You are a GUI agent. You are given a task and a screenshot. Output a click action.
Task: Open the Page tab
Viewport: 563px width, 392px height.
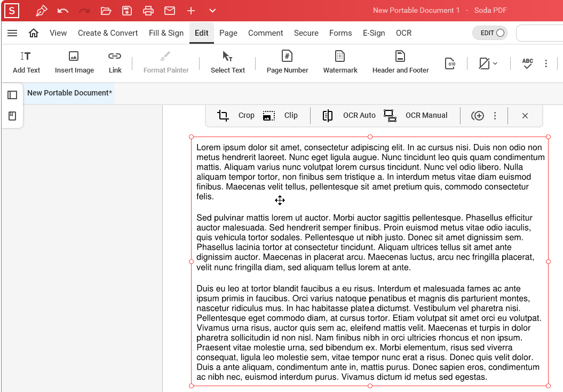click(x=228, y=33)
